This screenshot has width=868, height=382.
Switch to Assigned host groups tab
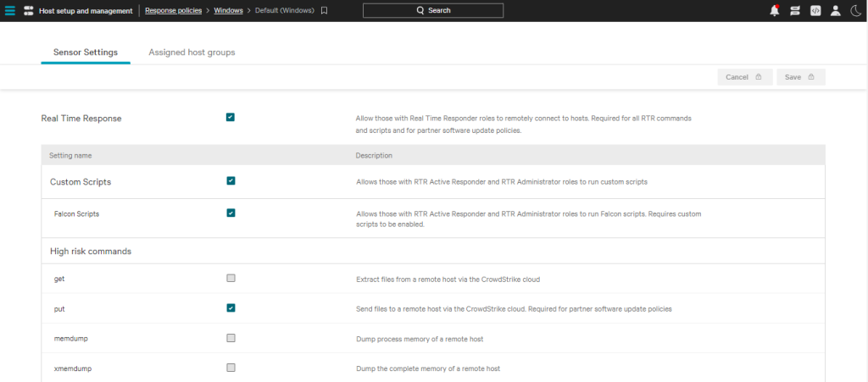(x=192, y=53)
